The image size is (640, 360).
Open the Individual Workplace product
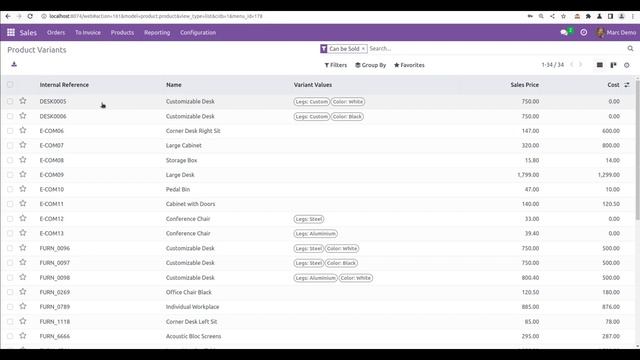(x=192, y=307)
